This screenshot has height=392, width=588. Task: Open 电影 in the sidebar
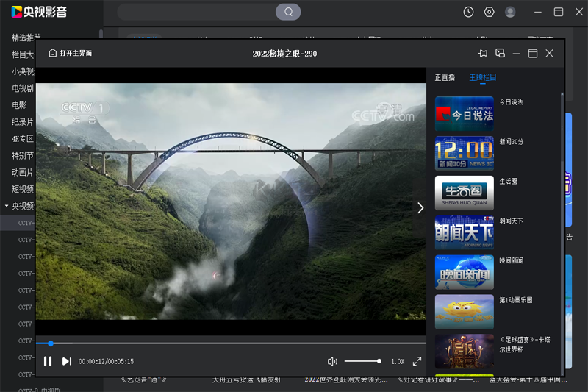point(19,105)
